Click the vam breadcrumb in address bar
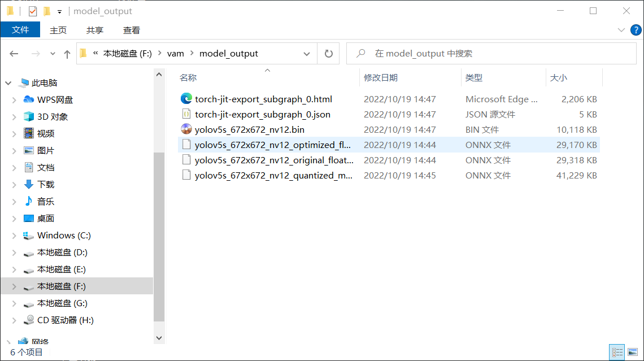 (x=176, y=54)
